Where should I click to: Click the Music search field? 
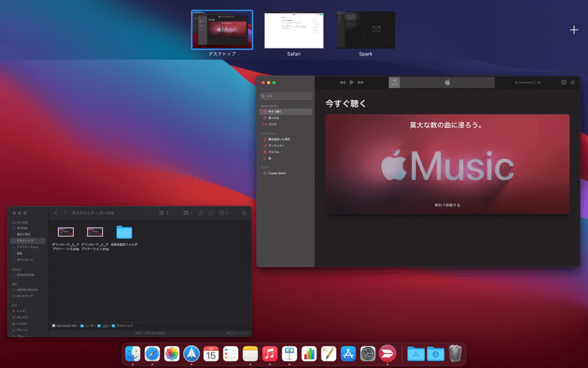point(286,96)
